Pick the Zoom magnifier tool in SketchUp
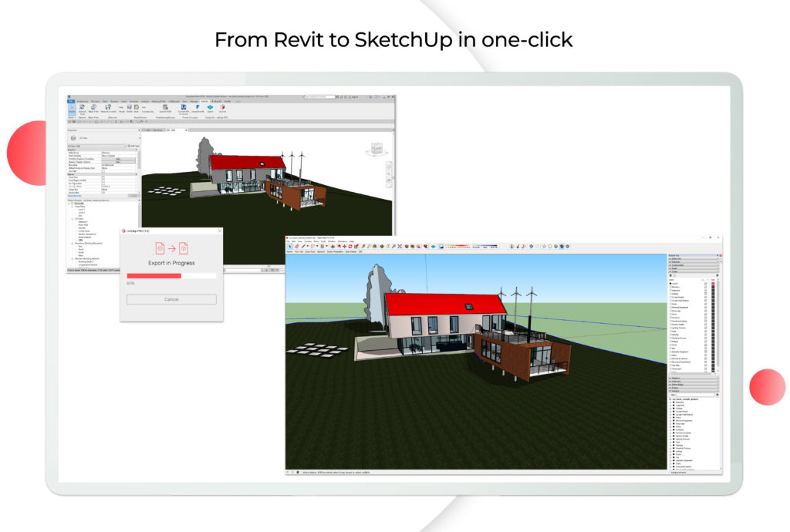 tap(393, 246)
